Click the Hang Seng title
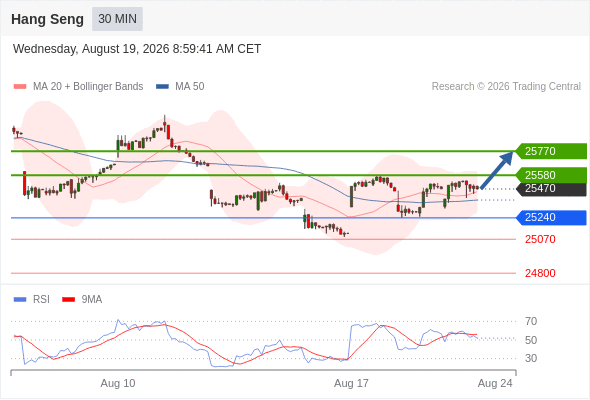This screenshot has width=590, height=400. coord(47,19)
